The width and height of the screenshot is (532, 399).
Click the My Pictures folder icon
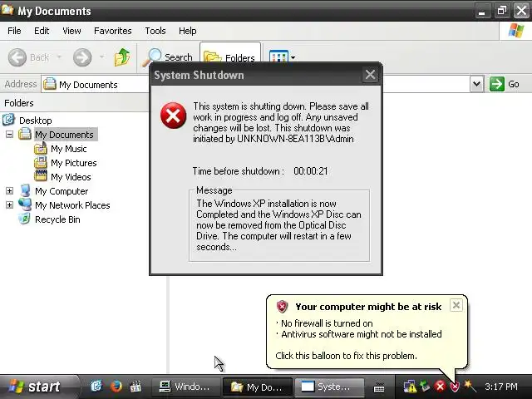click(41, 163)
